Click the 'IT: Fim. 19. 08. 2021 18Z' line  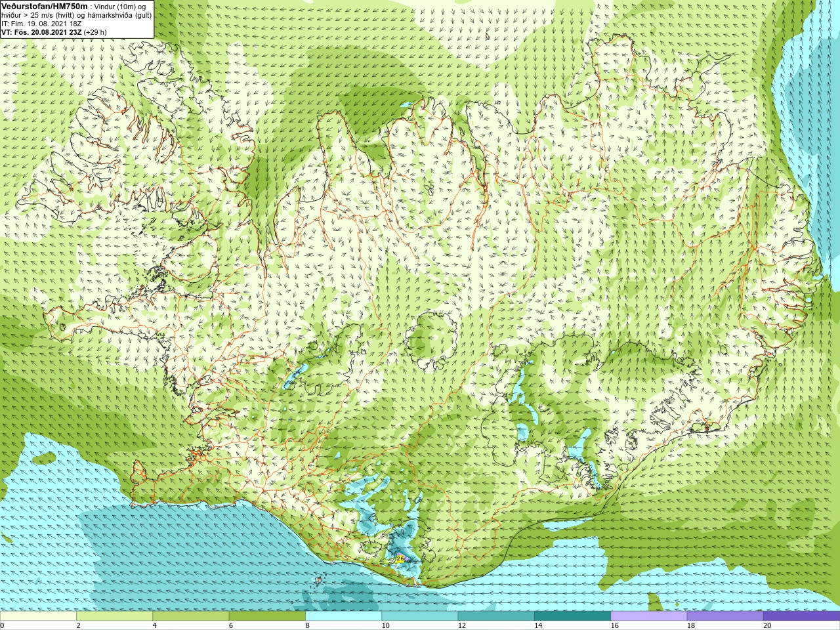pos(42,24)
